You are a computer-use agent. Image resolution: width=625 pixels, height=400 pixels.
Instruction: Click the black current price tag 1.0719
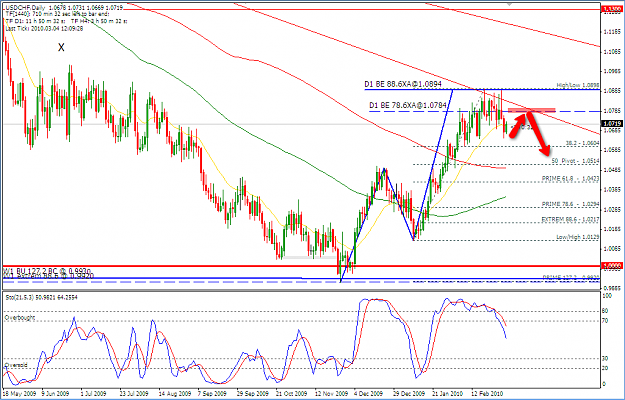613,124
